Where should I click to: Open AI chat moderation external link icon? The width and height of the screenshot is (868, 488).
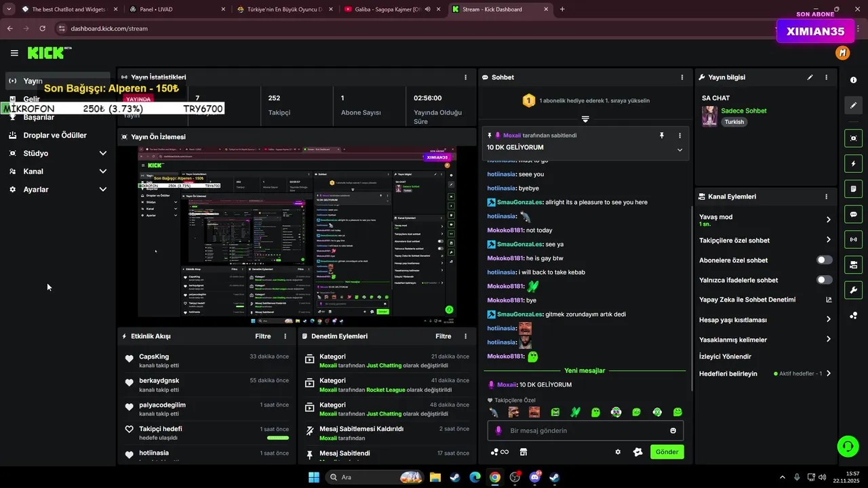coord(829,300)
